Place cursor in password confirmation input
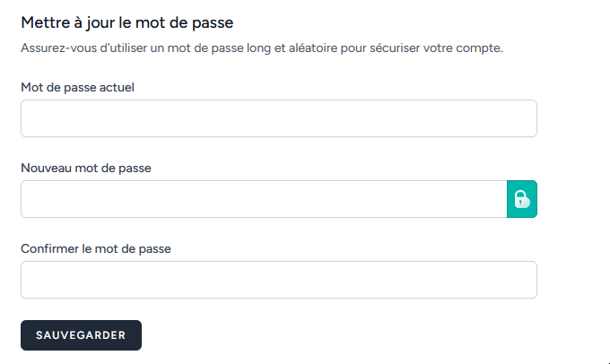 (x=278, y=280)
